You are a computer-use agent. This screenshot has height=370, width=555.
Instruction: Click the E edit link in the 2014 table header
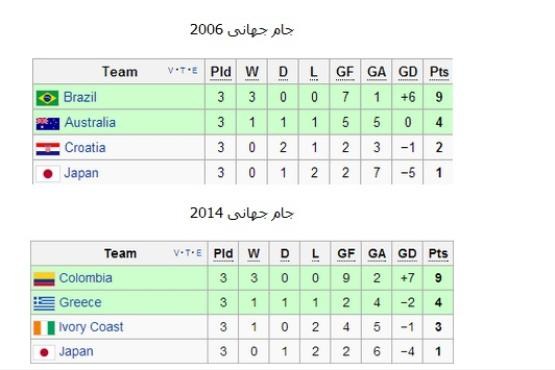point(199,253)
